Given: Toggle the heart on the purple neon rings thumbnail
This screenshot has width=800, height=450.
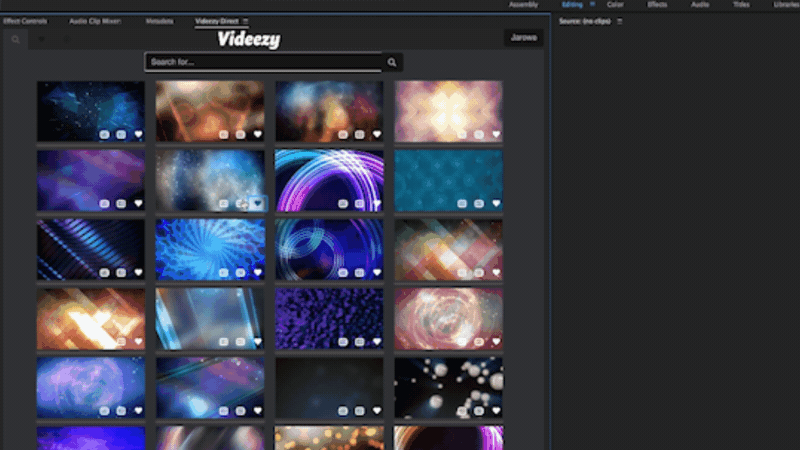Looking at the screenshot, I should click(376, 203).
